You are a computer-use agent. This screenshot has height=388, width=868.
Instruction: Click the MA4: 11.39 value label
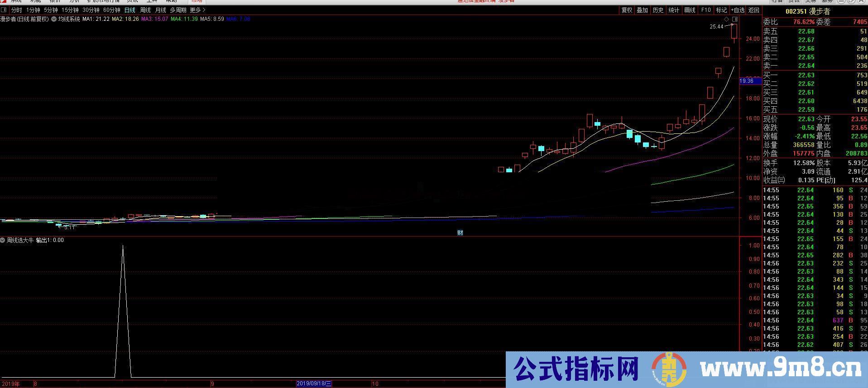point(184,19)
